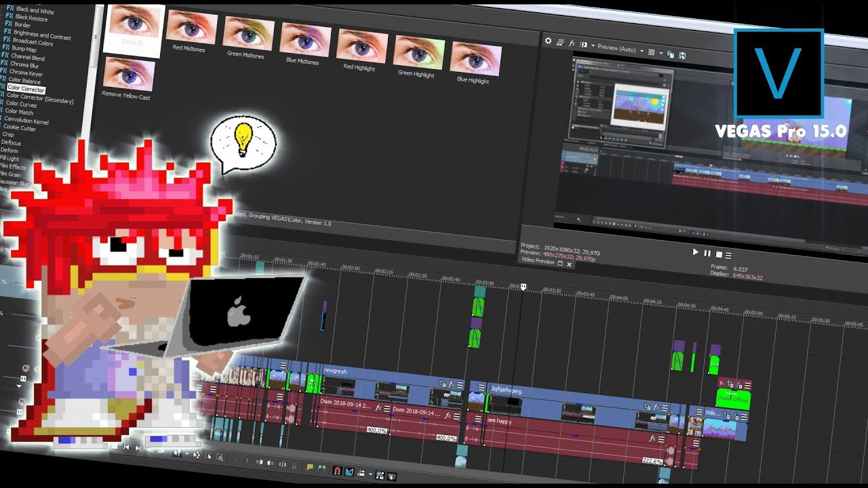Open FX on the iam happy audio clip
The height and width of the screenshot is (488, 868).
click(652, 439)
